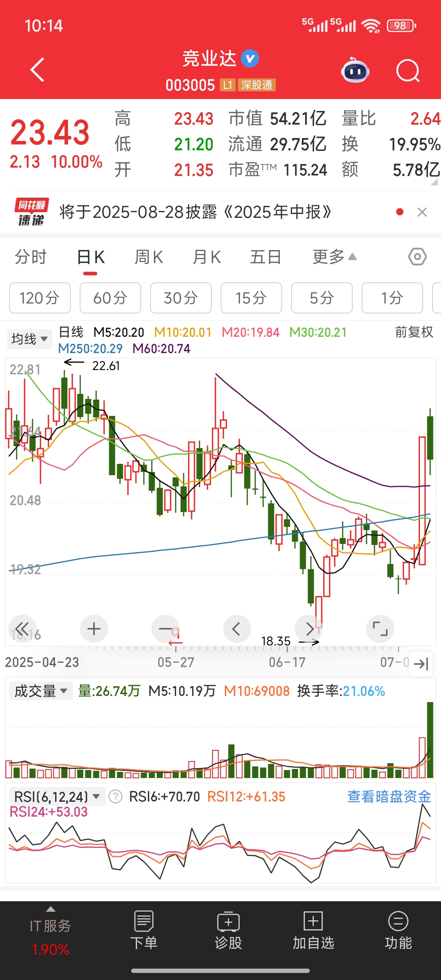Tap RSI6:+70.70 value
This screenshot has width=441, height=980.
point(164,797)
